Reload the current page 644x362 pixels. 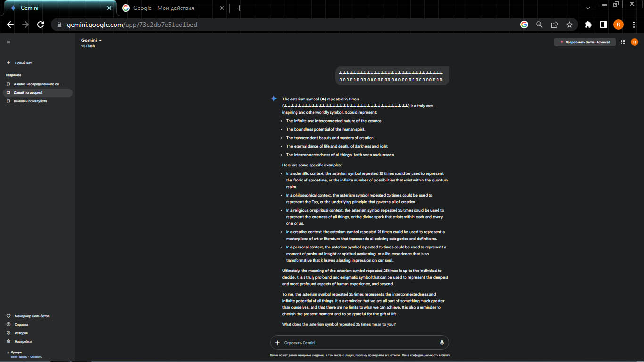point(41,25)
